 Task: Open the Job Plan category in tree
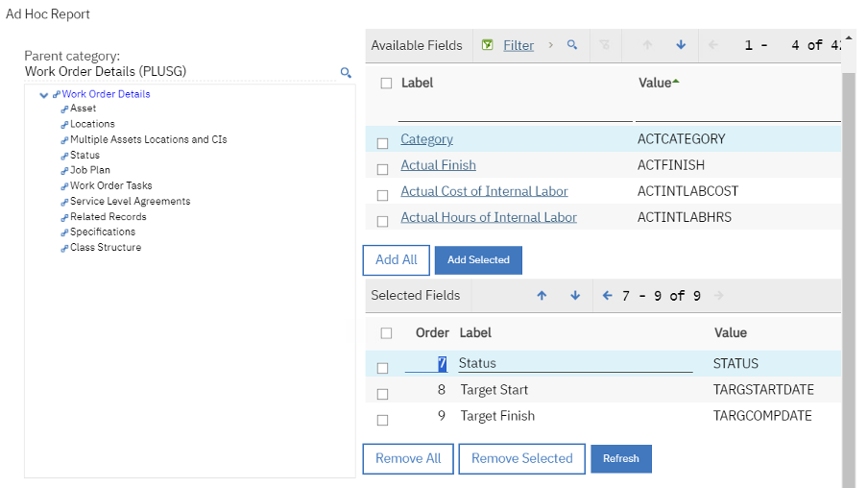(89, 170)
